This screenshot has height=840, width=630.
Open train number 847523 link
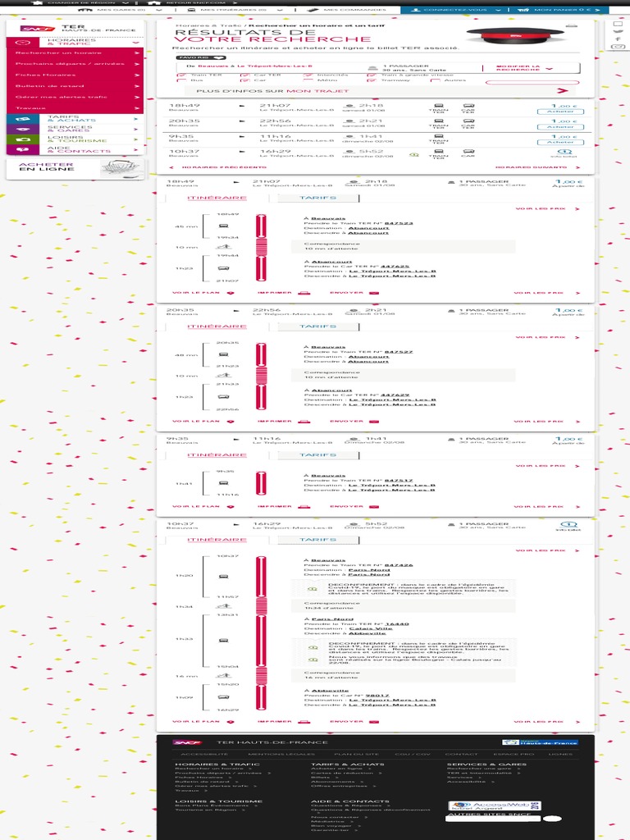(x=399, y=223)
